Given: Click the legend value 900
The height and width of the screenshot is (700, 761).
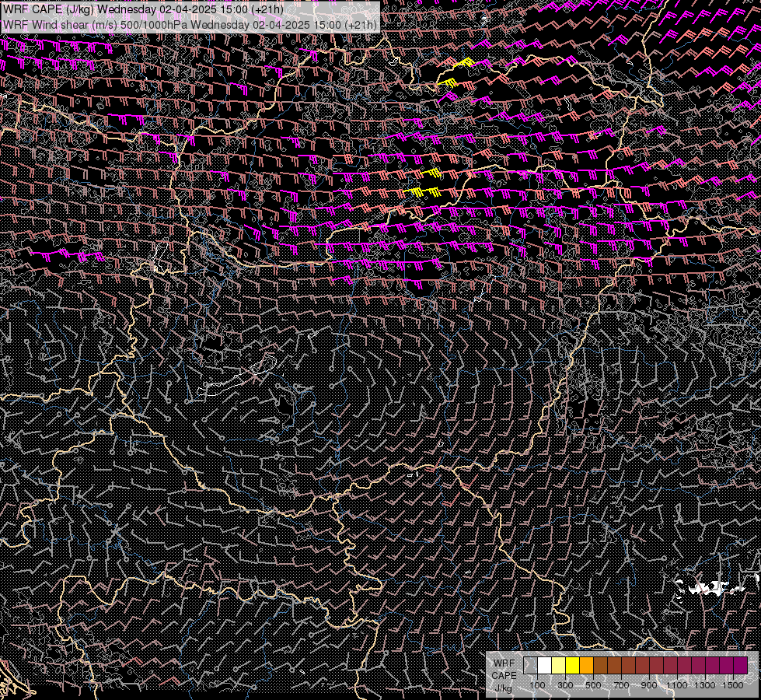Looking at the screenshot, I should point(649,685).
